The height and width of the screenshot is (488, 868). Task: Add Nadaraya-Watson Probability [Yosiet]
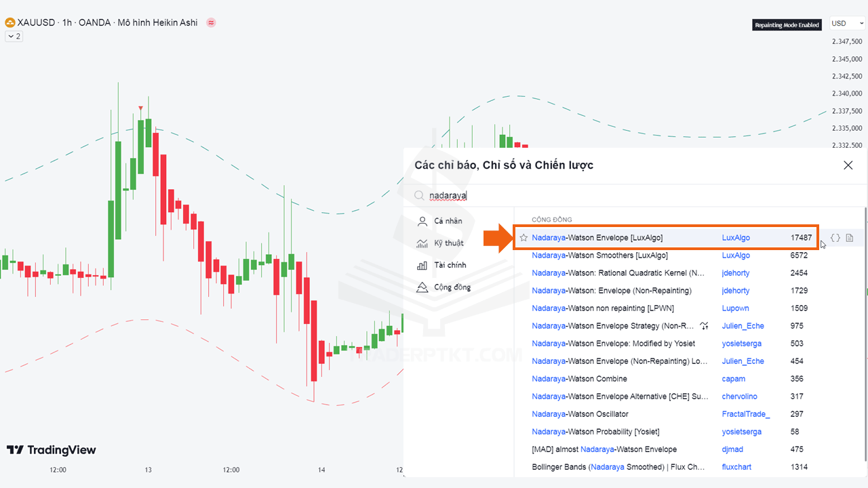pyautogui.click(x=596, y=432)
